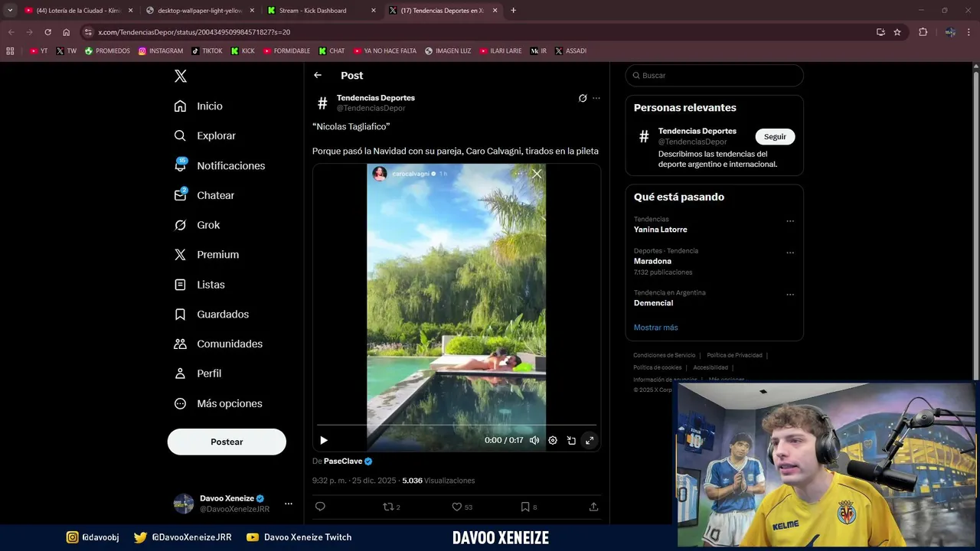Click the video progress bar
The height and width of the screenshot is (551, 980).
click(456, 425)
